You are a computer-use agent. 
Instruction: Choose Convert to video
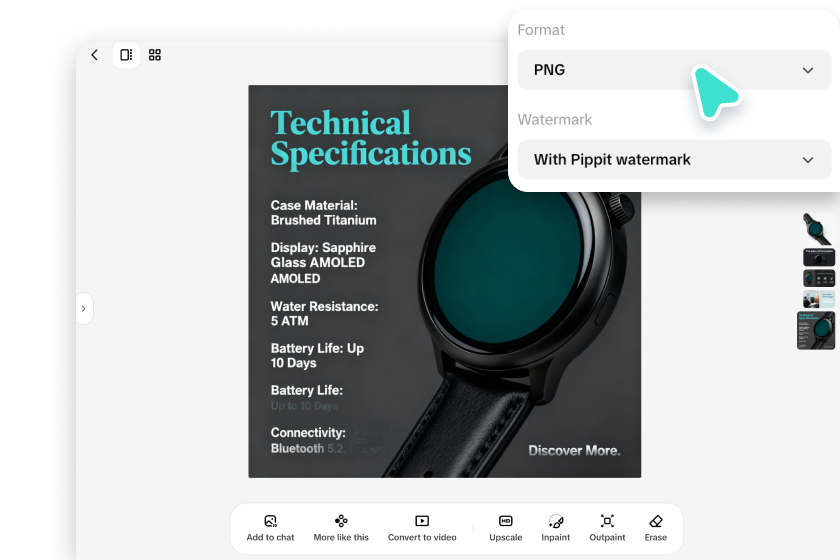point(422,528)
